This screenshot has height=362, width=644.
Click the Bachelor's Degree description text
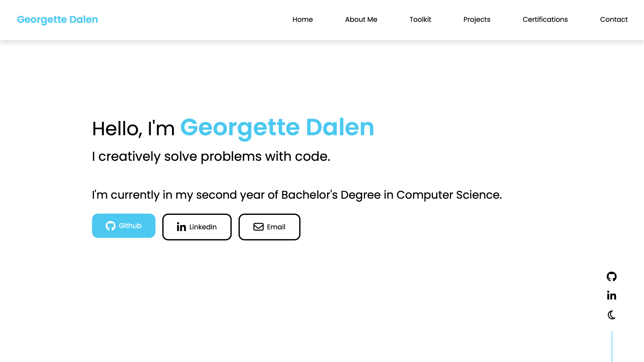[x=297, y=195]
